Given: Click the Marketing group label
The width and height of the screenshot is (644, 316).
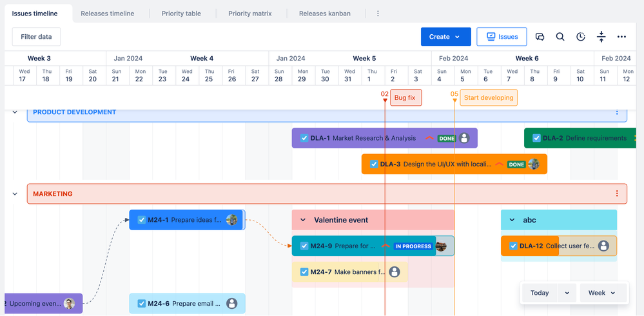Looking at the screenshot, I should 53,193.
